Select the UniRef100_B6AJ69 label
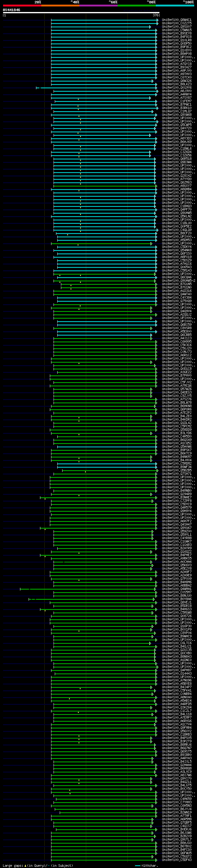The image size is (197, 868). coord(176,142)
